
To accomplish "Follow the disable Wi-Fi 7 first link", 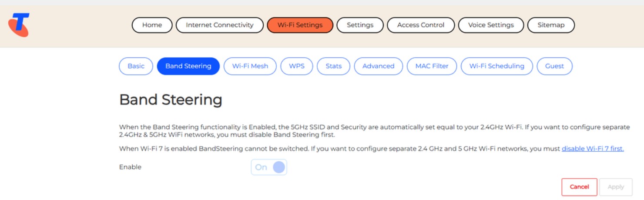I will coord(593,149).
